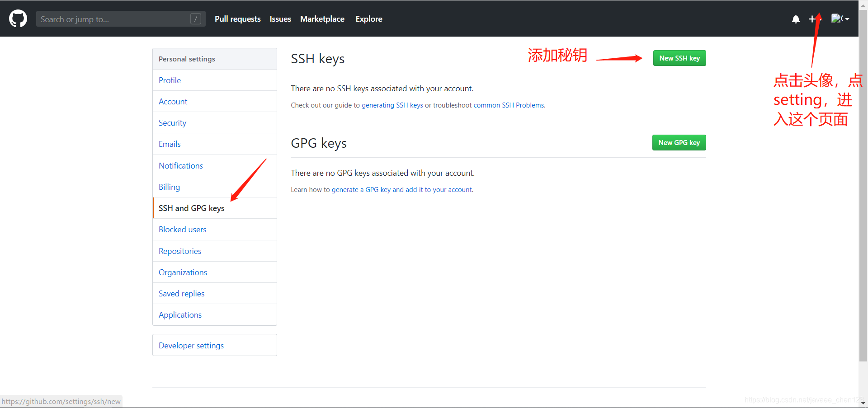Click the Personal settings header
The height and width of the screenshot is (408, 868).
coord(215,59)
